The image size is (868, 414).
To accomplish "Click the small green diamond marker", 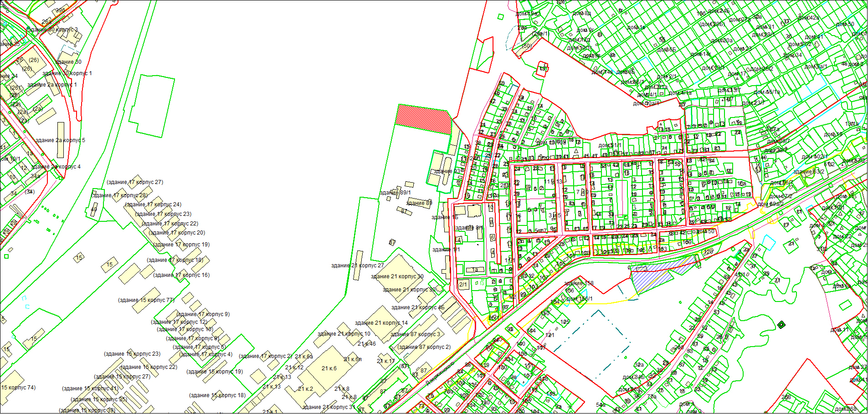I will coord(781,325).
